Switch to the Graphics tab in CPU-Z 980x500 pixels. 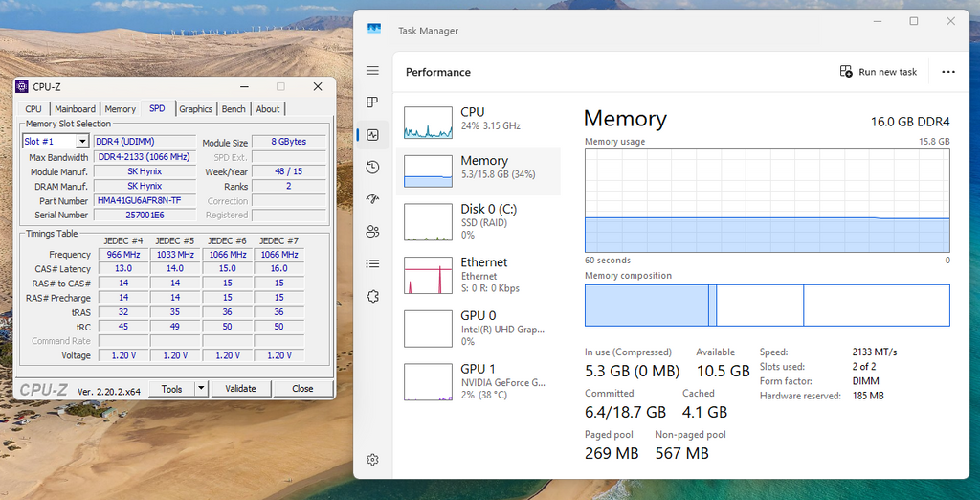[x=195, y=109]
